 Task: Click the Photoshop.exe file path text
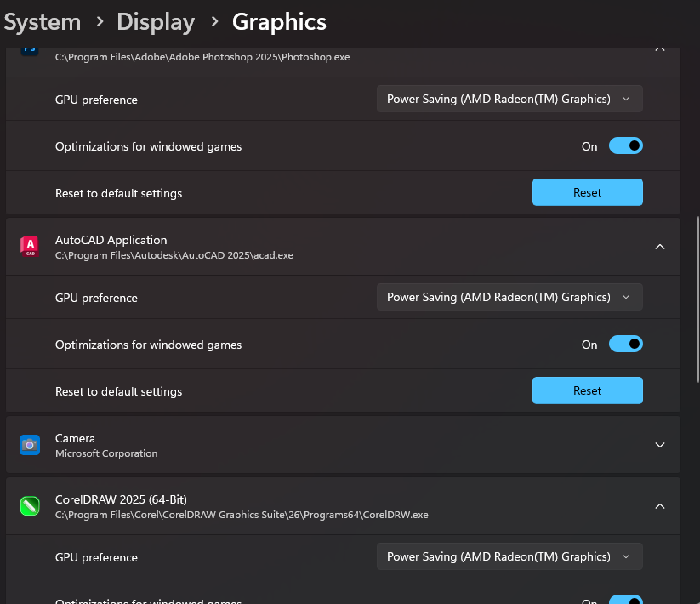202,57
